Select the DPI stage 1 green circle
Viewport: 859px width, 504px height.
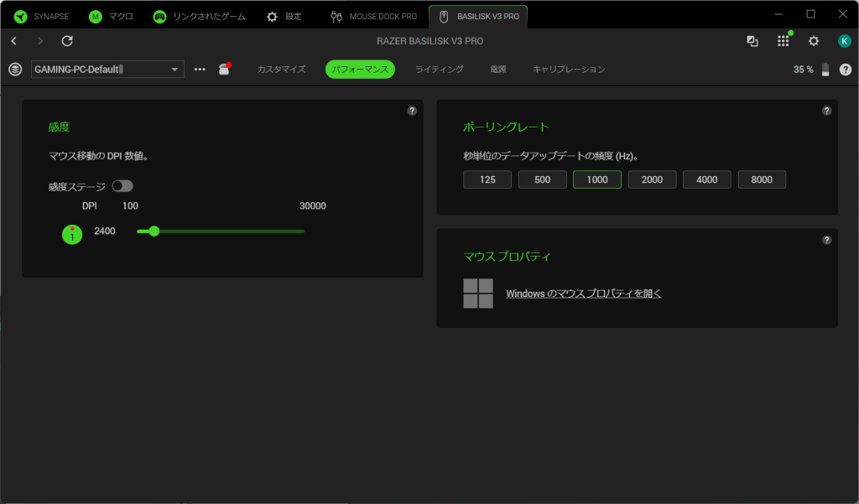pyautogui.click(x=72, y=235)
